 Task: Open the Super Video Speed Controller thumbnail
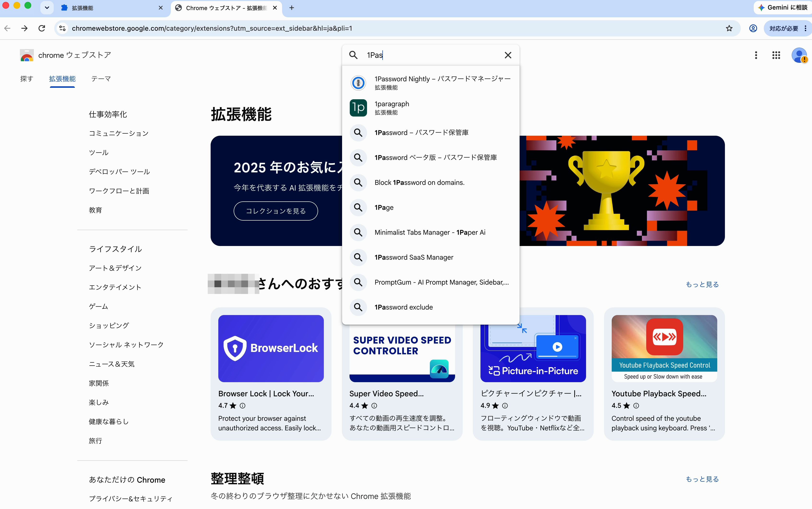click(402, 353)
